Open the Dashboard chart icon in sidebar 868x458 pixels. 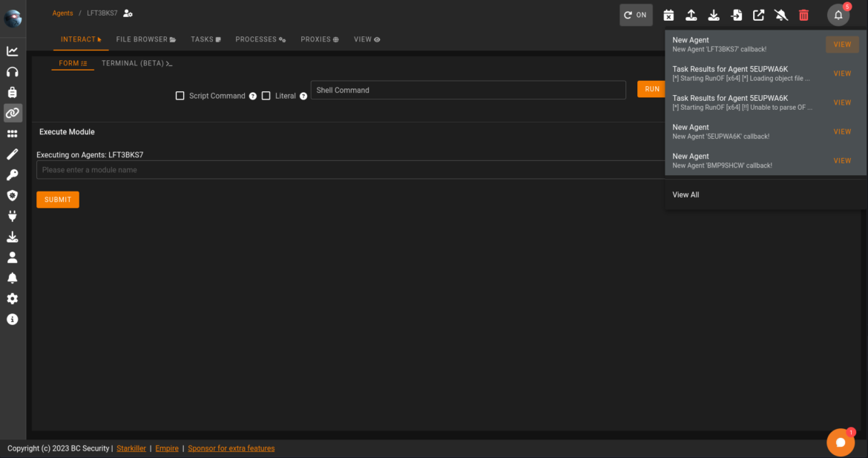click(13, 51)
